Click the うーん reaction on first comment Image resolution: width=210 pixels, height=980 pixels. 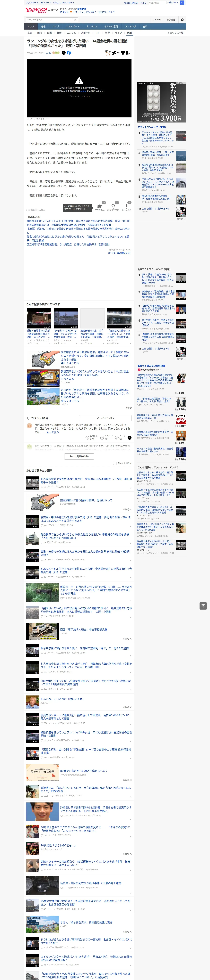coord(120,438)
